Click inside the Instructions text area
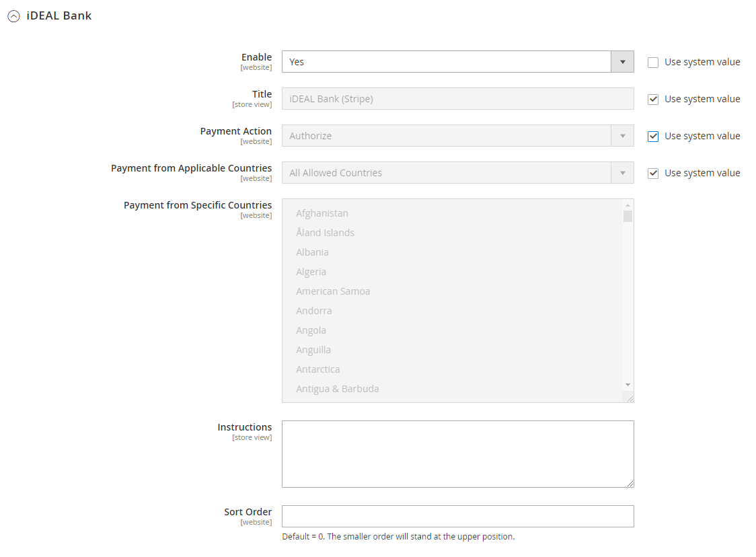 457,454
